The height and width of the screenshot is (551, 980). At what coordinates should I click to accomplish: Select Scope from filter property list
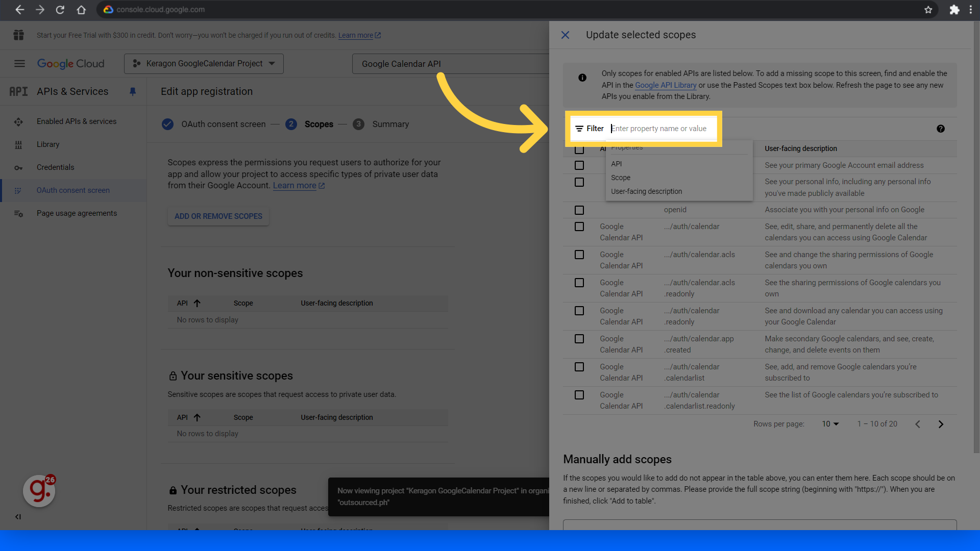point(621,178)
